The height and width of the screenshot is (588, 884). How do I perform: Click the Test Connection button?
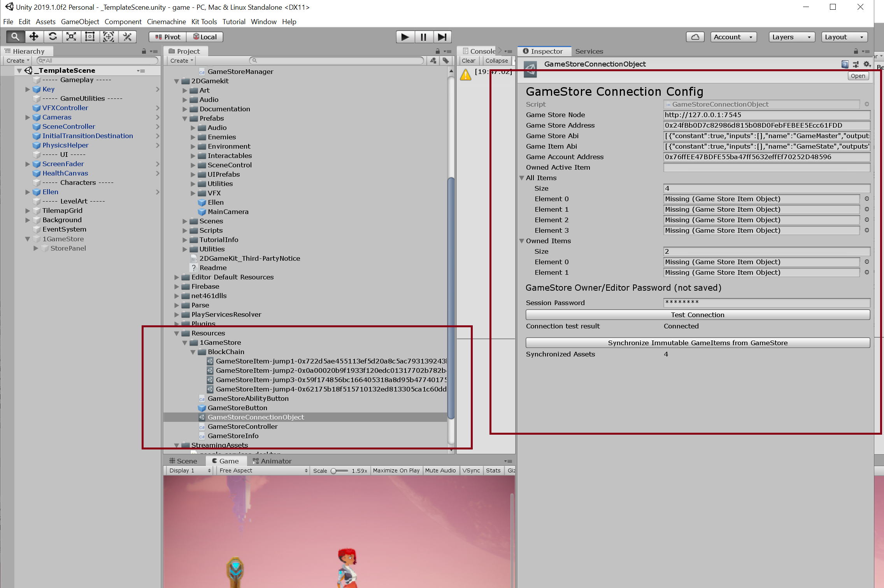coord(697,315)
